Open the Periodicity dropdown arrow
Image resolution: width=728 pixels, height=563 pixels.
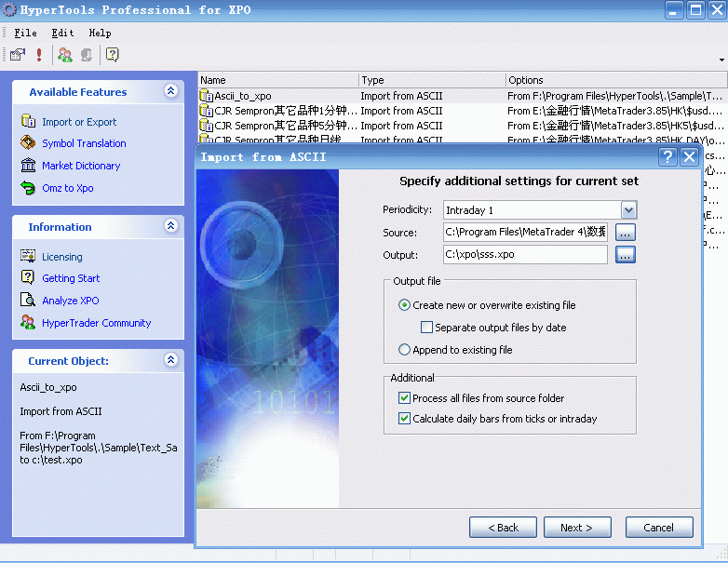point(628,210)
